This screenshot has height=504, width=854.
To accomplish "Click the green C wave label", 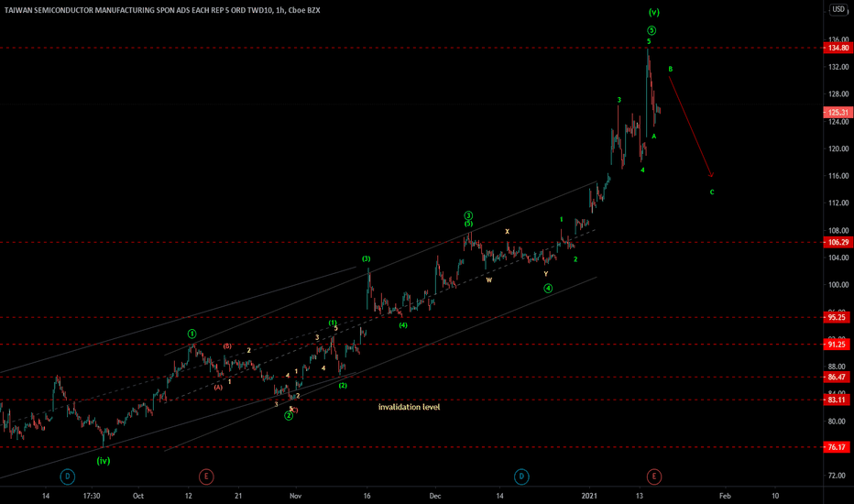I will 712,192.
